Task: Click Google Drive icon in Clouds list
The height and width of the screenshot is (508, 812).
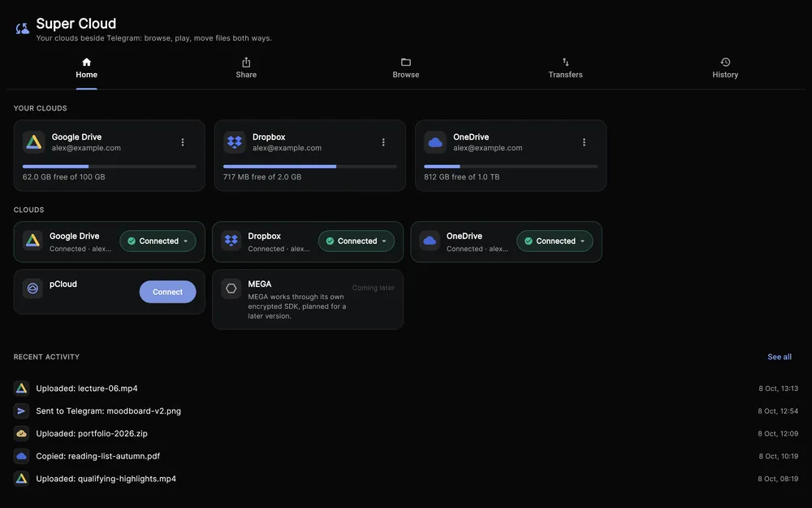Action: pyautogui.click(x=32, y=241)
